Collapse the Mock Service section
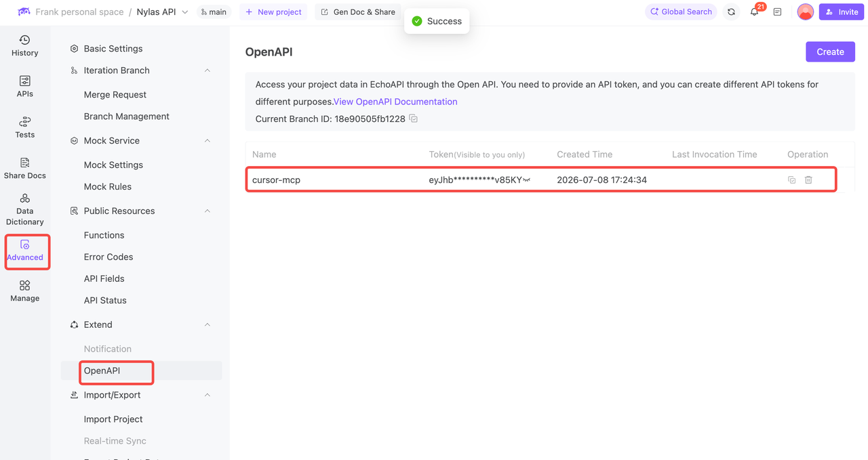The height and width of the screenshot is (460, 868). (208, 141)
